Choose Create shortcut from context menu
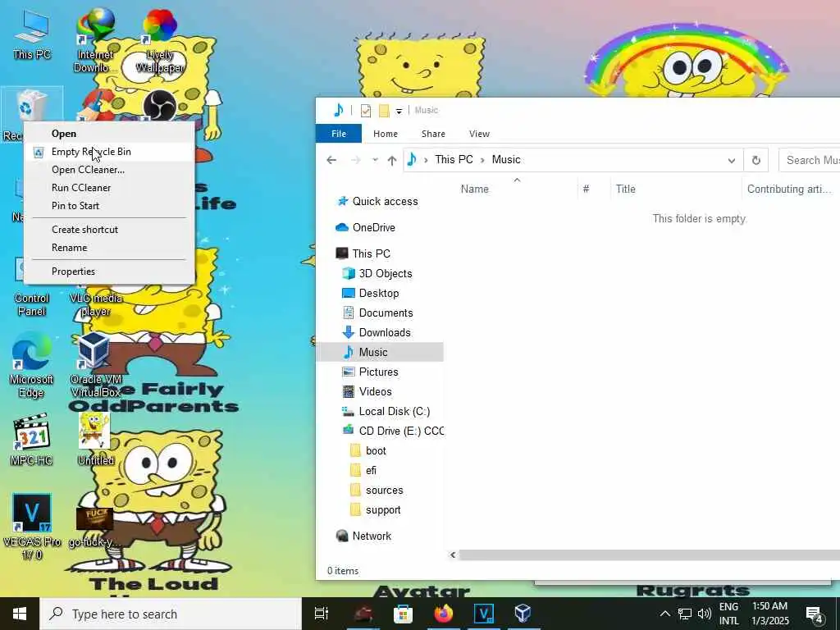840x630 pixels. [x=109, y=230]
